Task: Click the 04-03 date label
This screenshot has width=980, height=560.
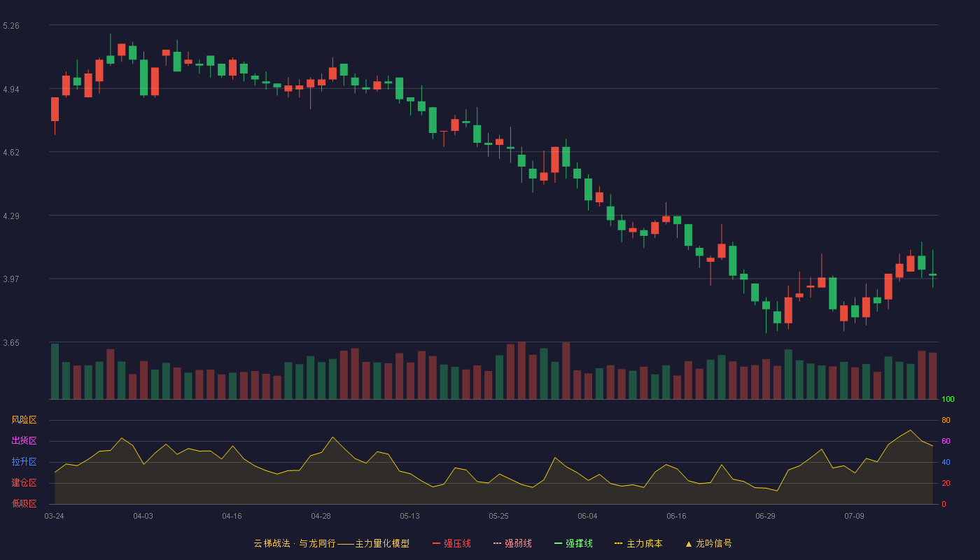Action: tap(143, 516)
